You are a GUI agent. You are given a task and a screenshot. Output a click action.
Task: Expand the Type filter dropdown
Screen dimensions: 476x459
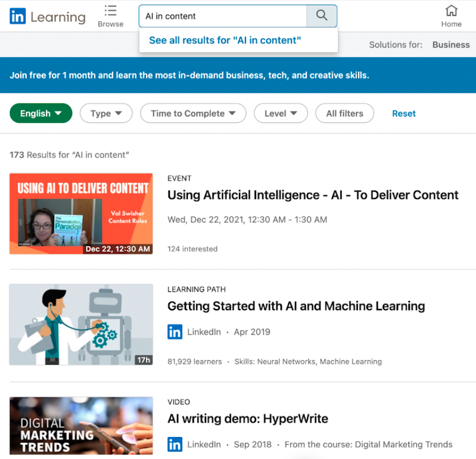[x=106, y=113]
